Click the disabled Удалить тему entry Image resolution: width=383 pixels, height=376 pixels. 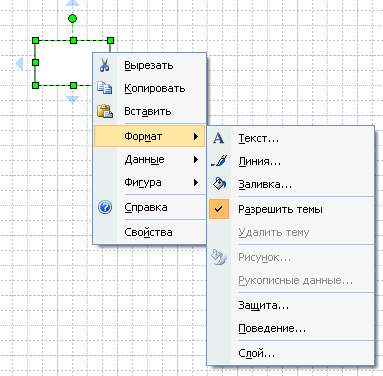[291, 232]
